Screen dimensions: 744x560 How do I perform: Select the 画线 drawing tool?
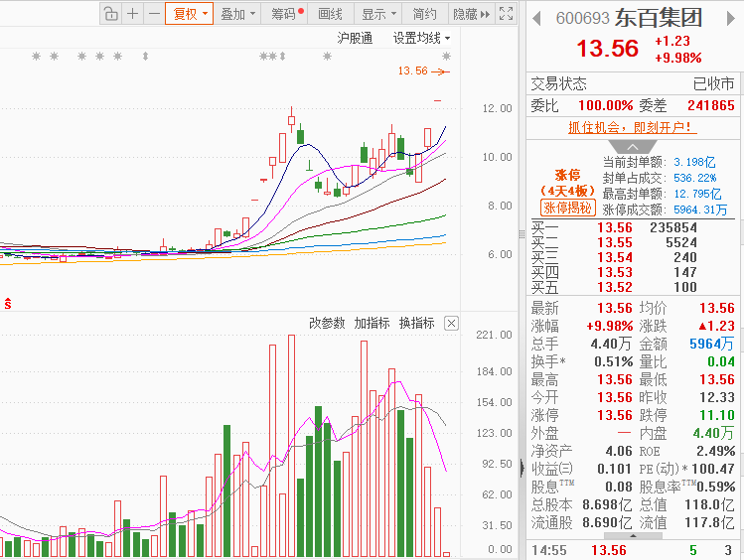pos(331,14)
